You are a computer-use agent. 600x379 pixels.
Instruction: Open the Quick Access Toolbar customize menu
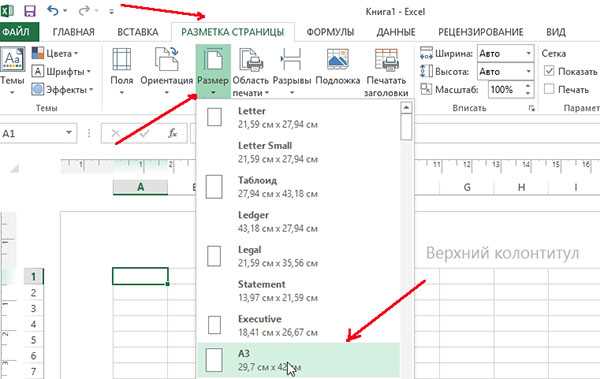111,11
